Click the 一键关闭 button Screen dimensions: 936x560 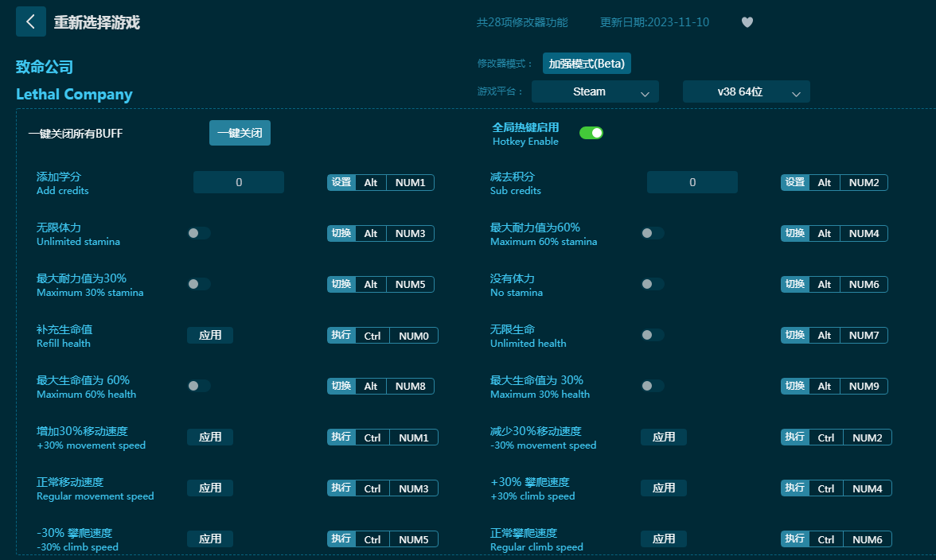(240, 133)
